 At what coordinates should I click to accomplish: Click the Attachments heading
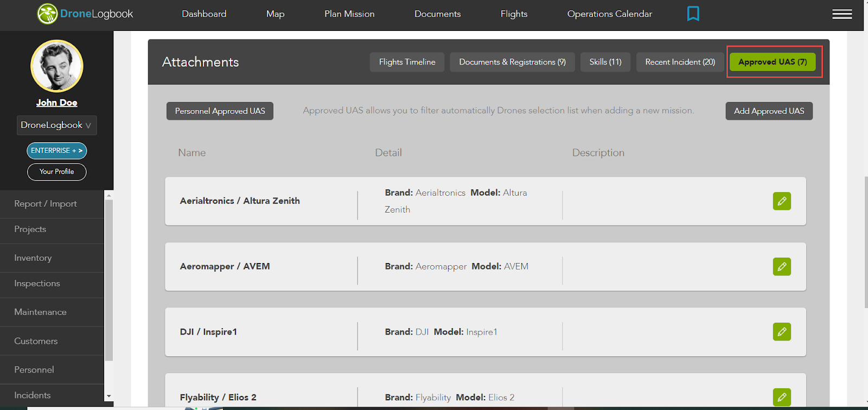(200, 62)
